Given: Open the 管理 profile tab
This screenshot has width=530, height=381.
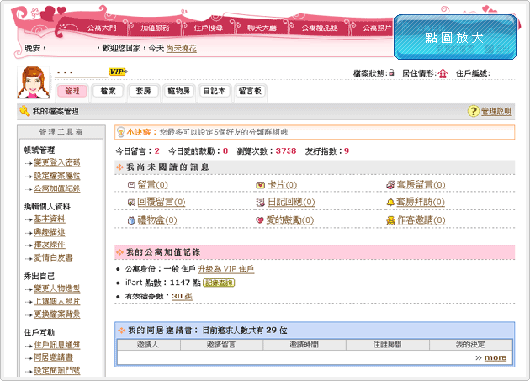Looking at the screenshot, I should tap(72, 91).
